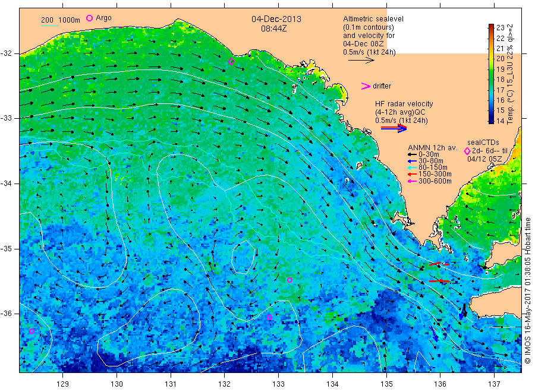The image size is (535, 392).
Task: Click the magenta 300-600m legend arrow
Action: tap(412, 181)
